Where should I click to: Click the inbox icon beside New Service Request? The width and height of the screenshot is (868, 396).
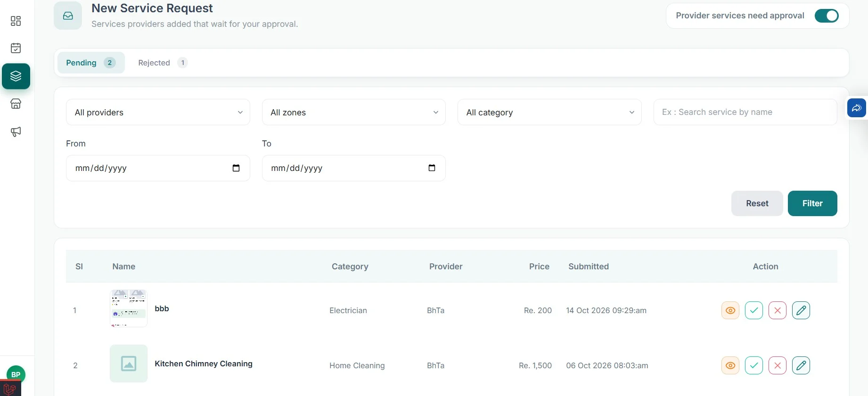(x=68, y=16)
